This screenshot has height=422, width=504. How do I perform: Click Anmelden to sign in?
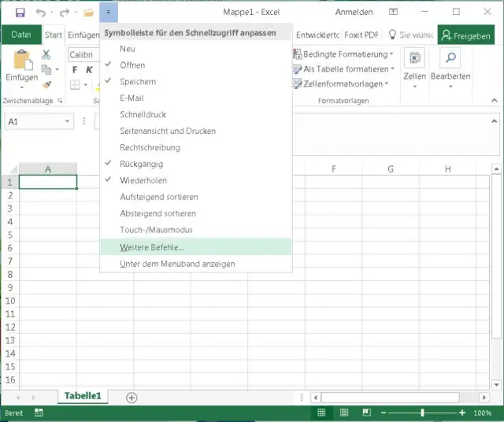coord(354,13)
